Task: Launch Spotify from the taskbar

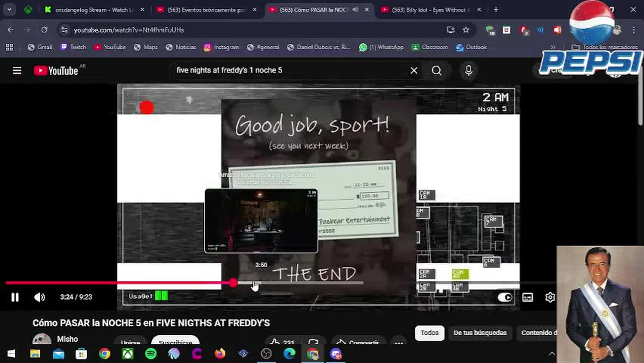Action: click(151, 354)
